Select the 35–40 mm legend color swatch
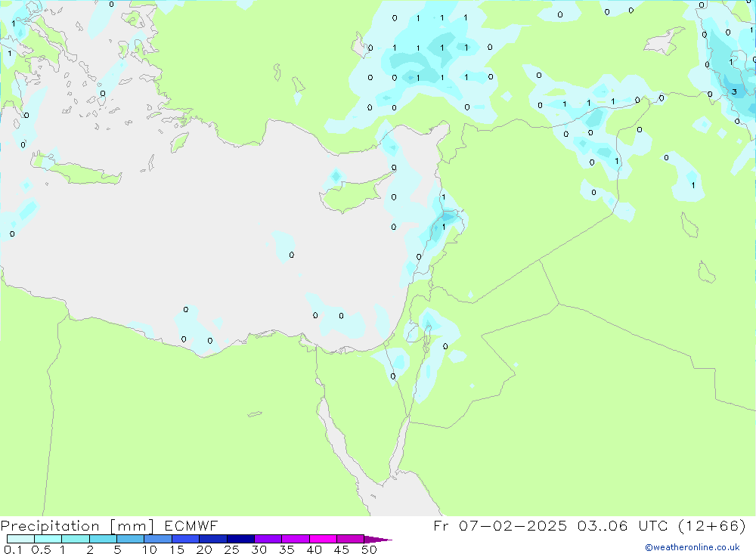Viewport: 756px width, 554px height. (296, 539)
